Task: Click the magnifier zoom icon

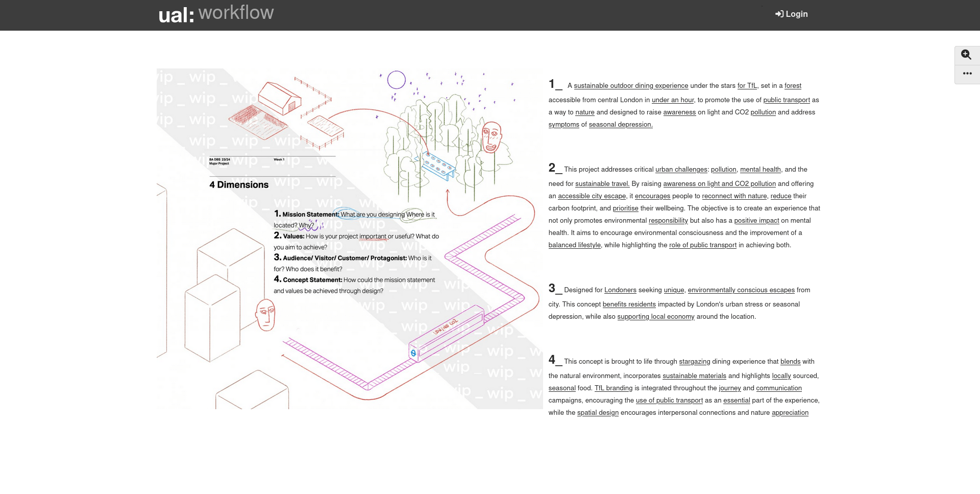Action: [x=966, y=55]
